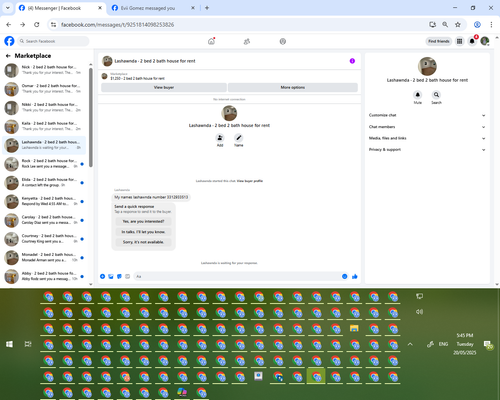Open Kenyetta's house rental chat
Screen dimensions: 500x400
click(44, 201)
